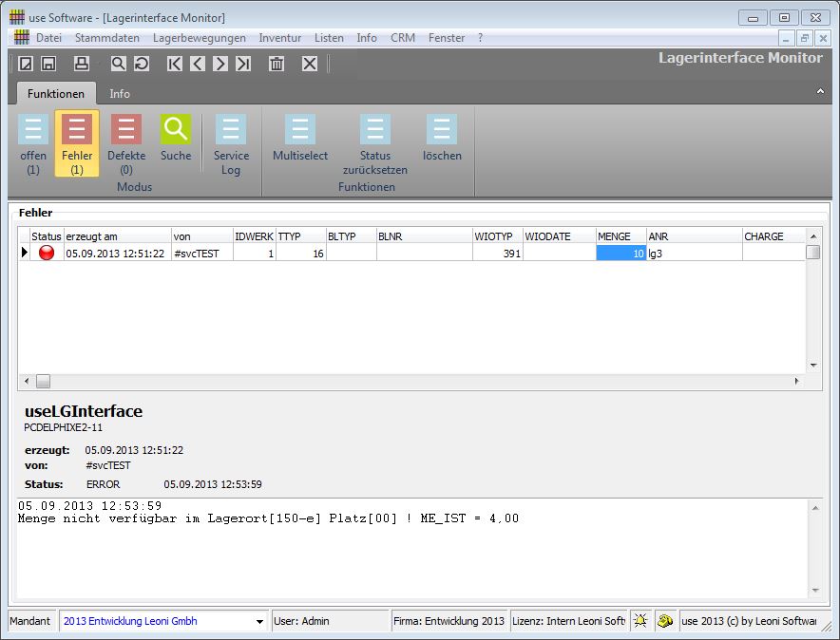Click the MENGE cell showing 10
840x640 pixels.
[x=621, y=254]
